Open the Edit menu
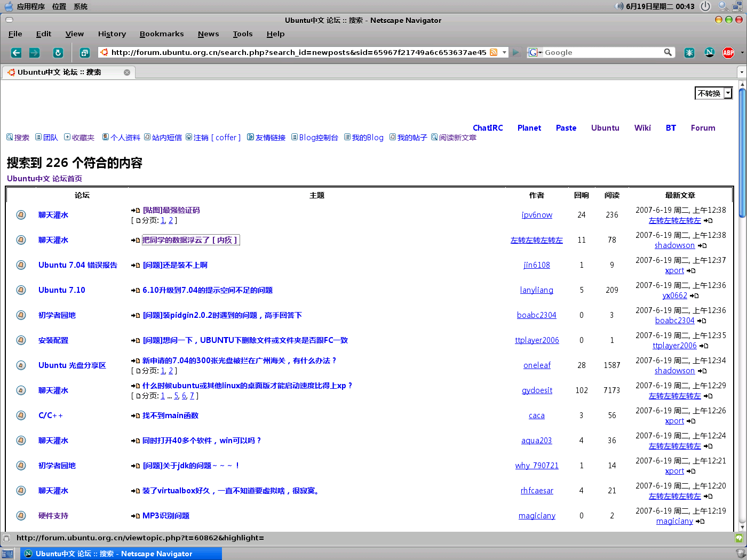 pyautogui.click(x=44, y=34)
